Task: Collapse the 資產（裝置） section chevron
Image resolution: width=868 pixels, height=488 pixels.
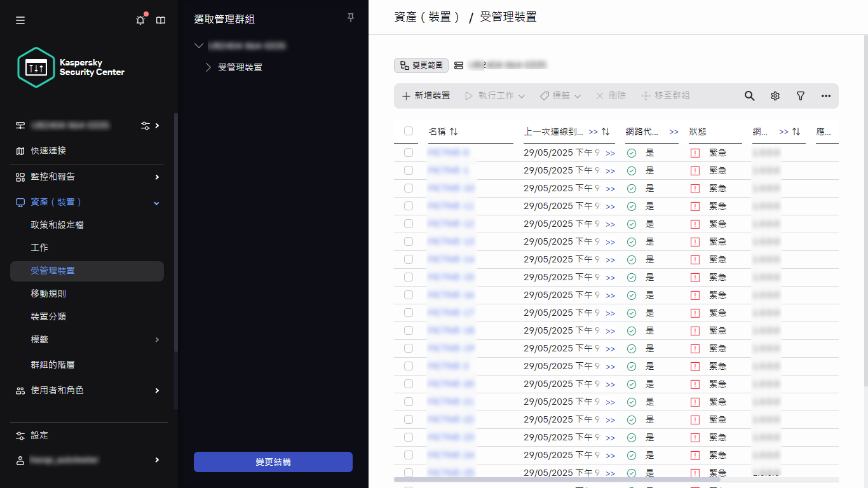Action: coord(156,202)
